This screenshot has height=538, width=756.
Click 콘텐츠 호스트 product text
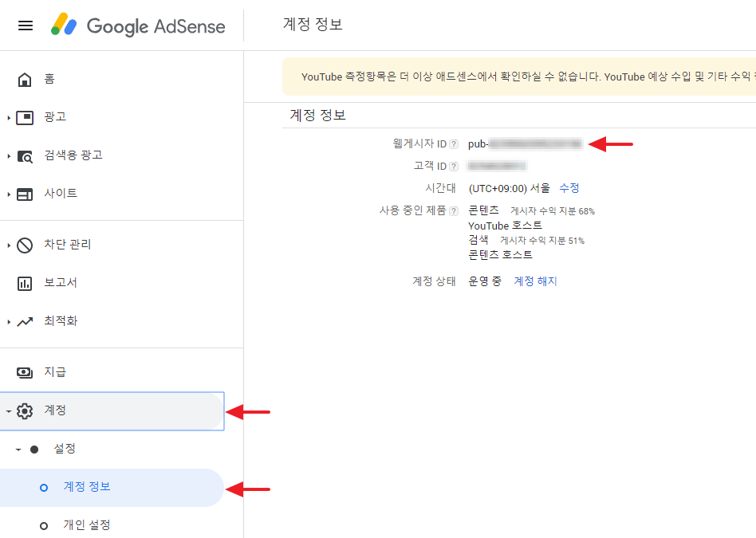(501, 254)
